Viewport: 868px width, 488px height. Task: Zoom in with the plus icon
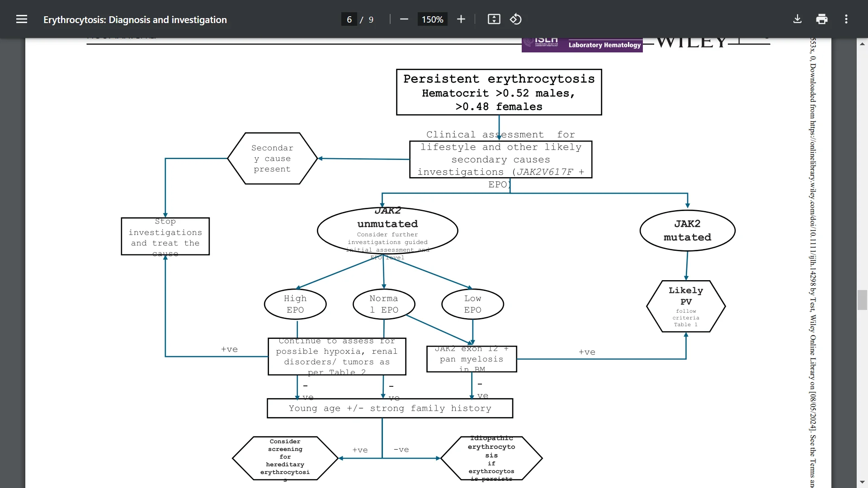click(461, 19)
